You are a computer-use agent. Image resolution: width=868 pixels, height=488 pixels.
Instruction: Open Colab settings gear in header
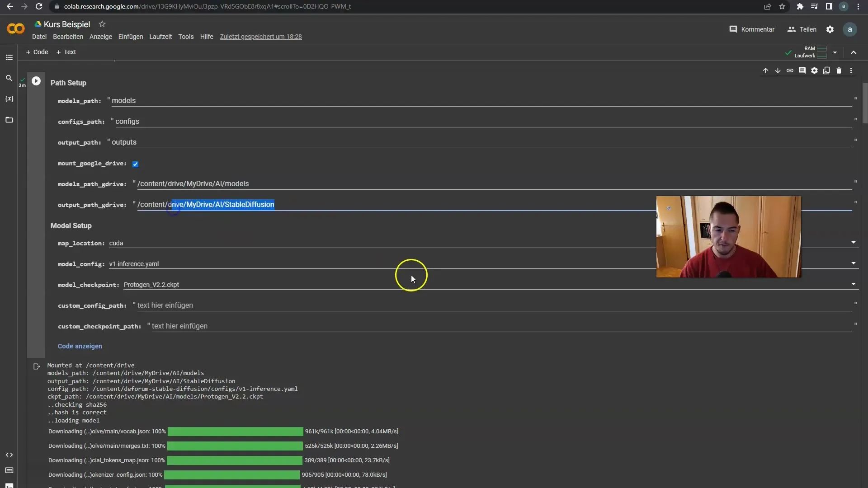click(830, 29)
